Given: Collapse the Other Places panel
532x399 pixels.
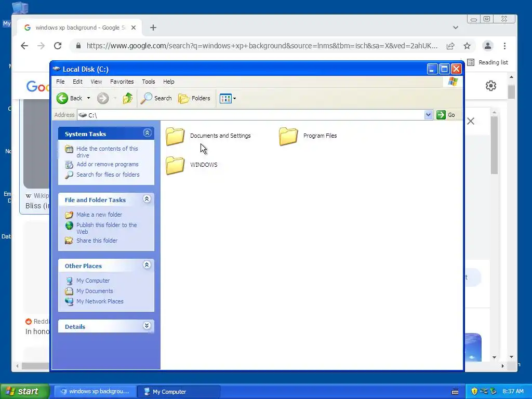Looking at the screenshot, I should tap(147, 265).
